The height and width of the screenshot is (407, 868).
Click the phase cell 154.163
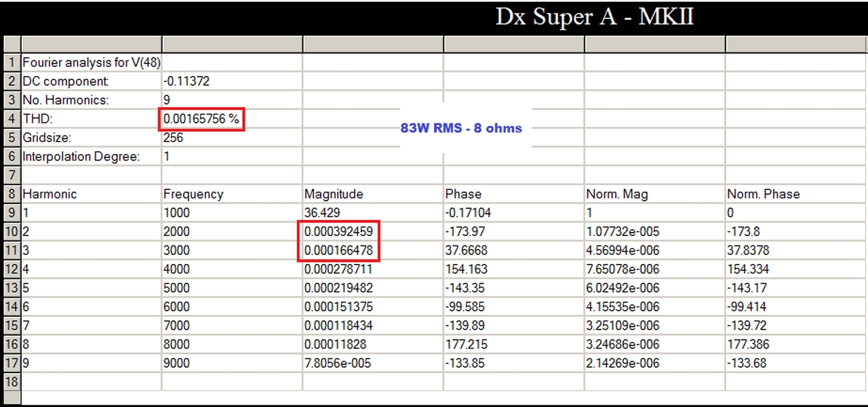tap(514, 269)
